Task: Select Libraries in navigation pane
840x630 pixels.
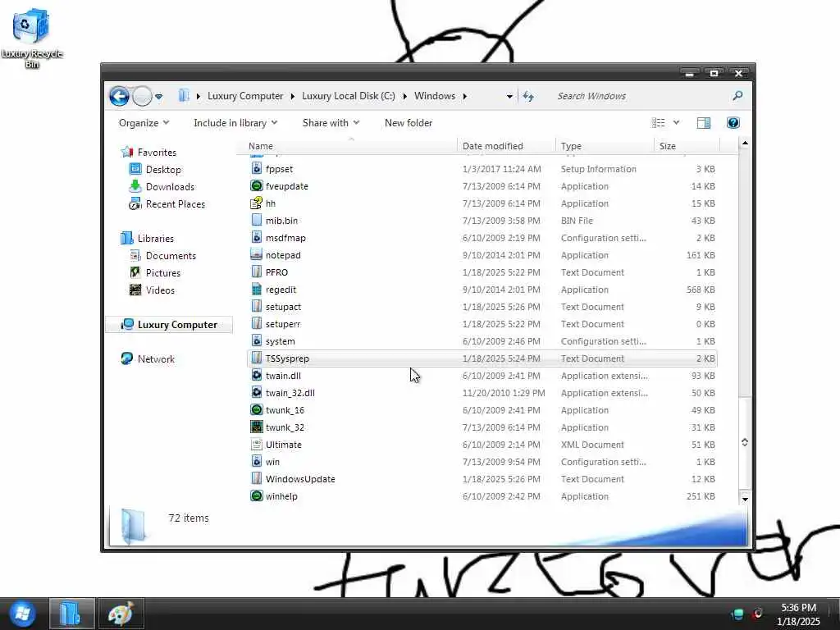Action: [x=155, y=239]
